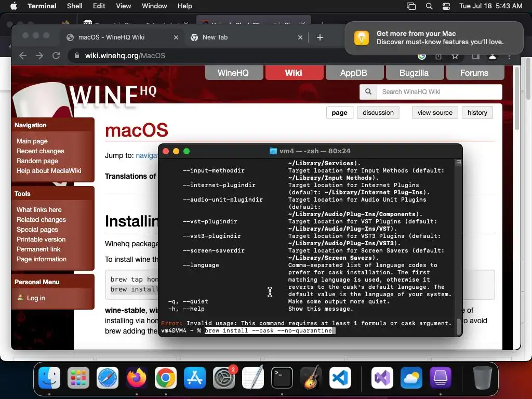
Task: Open the App Store Dock icon
Action: click(195, 378)
